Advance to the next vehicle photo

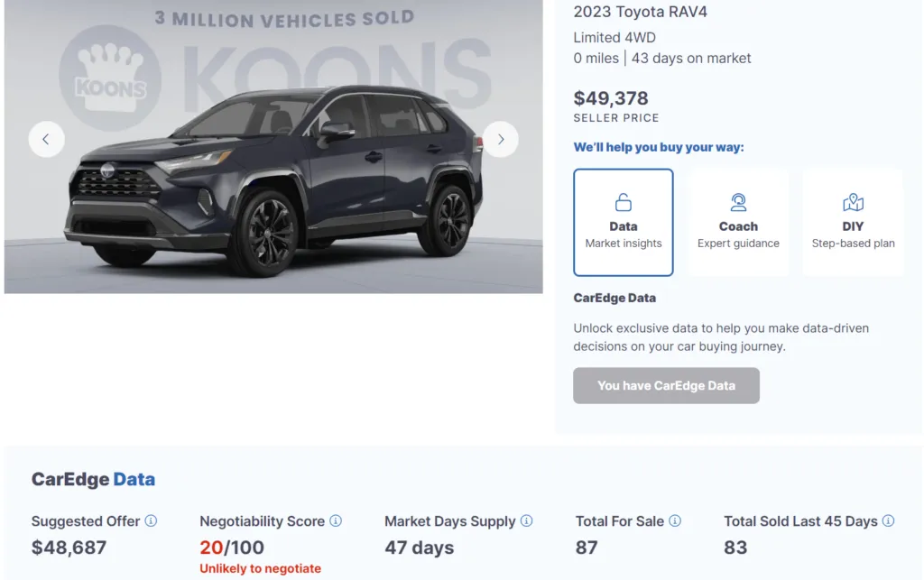point(501,139)
